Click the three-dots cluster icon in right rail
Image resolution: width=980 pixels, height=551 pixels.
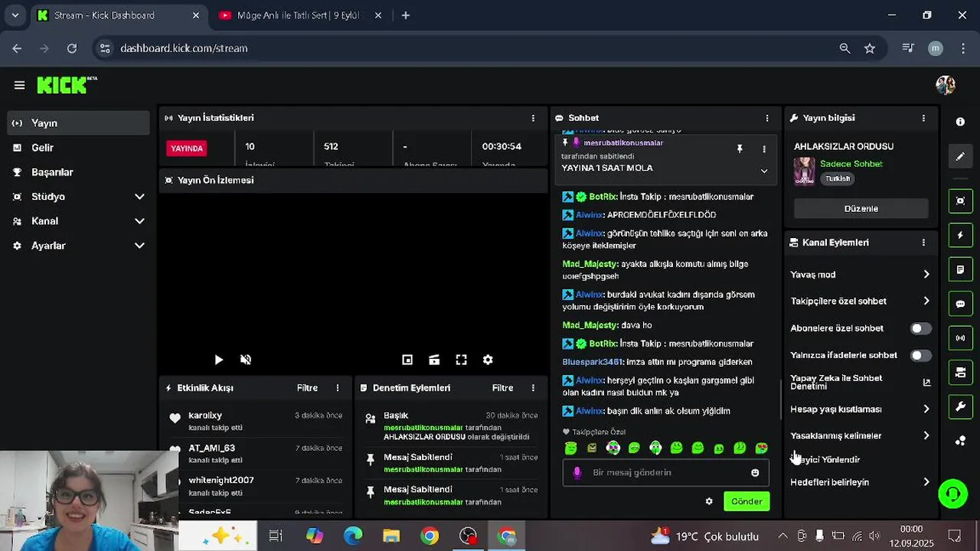click(960, 441)
